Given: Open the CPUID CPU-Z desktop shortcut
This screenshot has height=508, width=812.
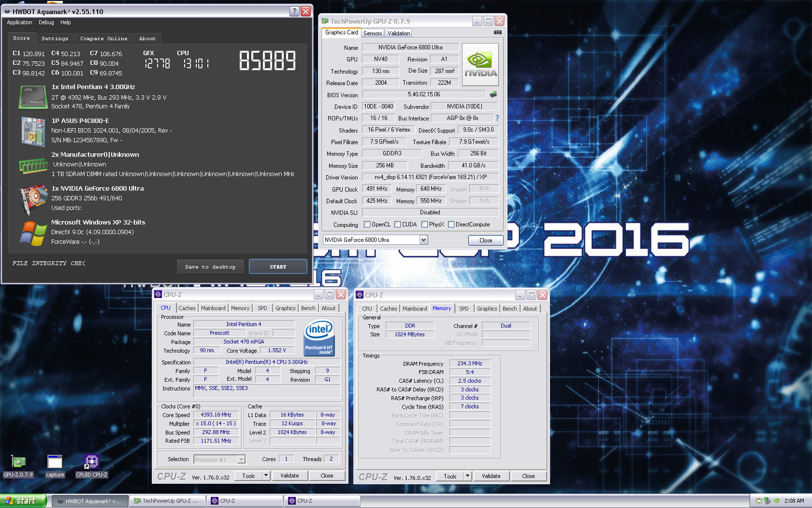Looking at the screenshot, I should [91, 466].
